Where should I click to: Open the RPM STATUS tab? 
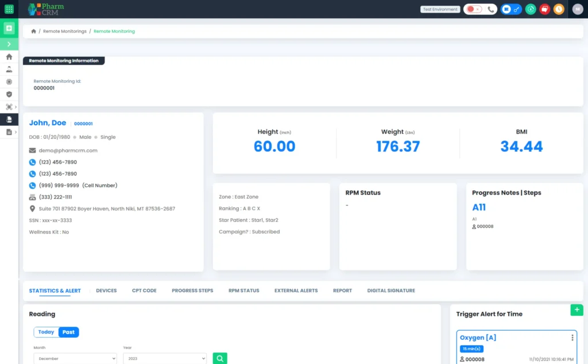point(243,291)
